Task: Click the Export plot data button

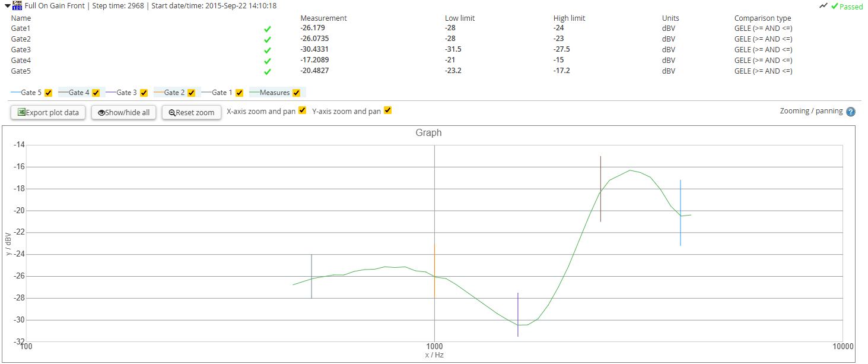Action: tap(49, 112)
